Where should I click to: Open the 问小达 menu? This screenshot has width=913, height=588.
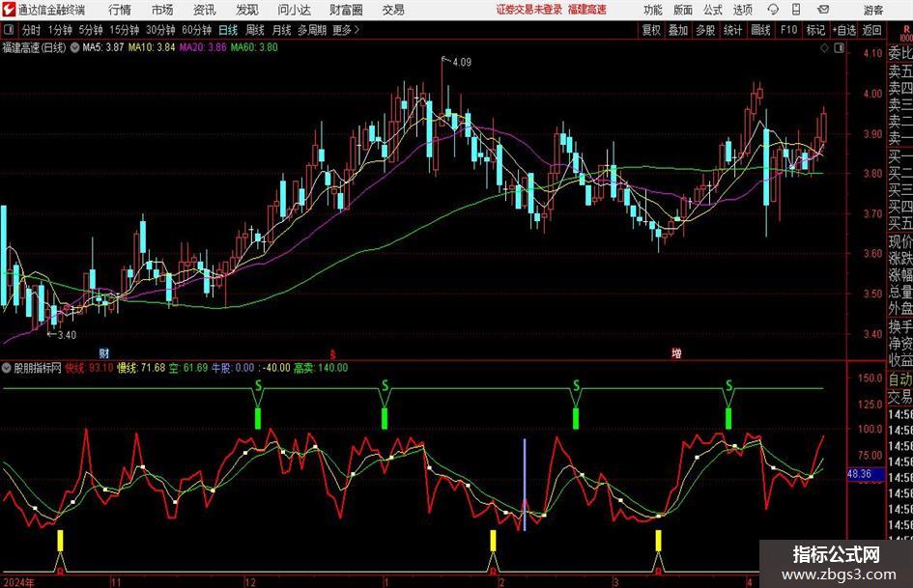point(294,10)
